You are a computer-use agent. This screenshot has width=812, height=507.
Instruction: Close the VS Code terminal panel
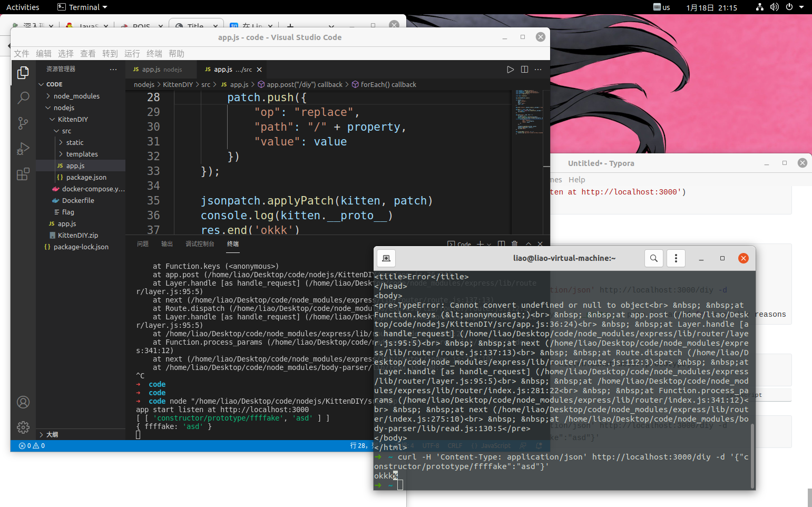[540, 244]
